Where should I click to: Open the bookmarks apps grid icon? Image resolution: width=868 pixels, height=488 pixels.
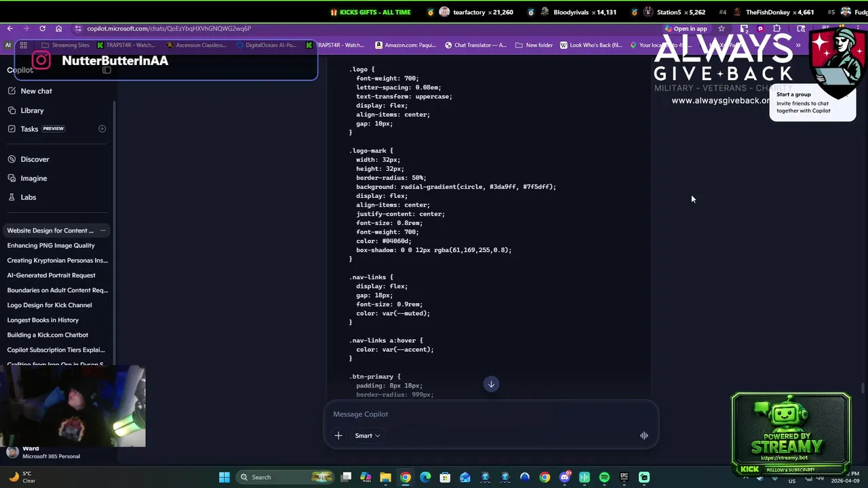(23, 45)
